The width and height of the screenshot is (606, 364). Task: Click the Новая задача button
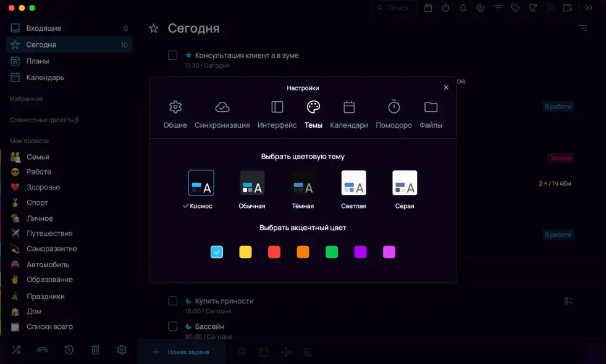[x=181, y=352]
